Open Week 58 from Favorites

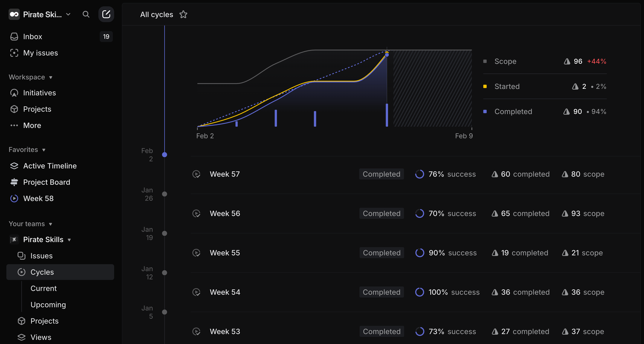coord(39,198)
